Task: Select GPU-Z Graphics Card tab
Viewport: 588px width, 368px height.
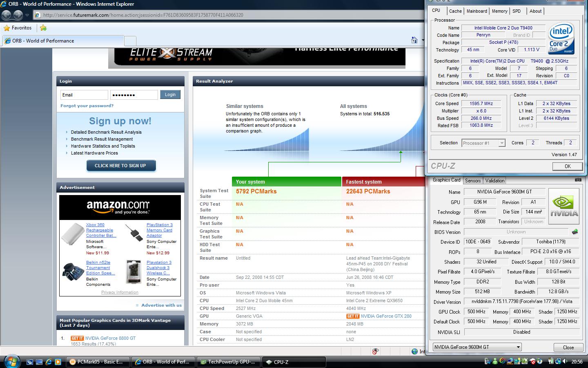Action: (x=446, y=180)
